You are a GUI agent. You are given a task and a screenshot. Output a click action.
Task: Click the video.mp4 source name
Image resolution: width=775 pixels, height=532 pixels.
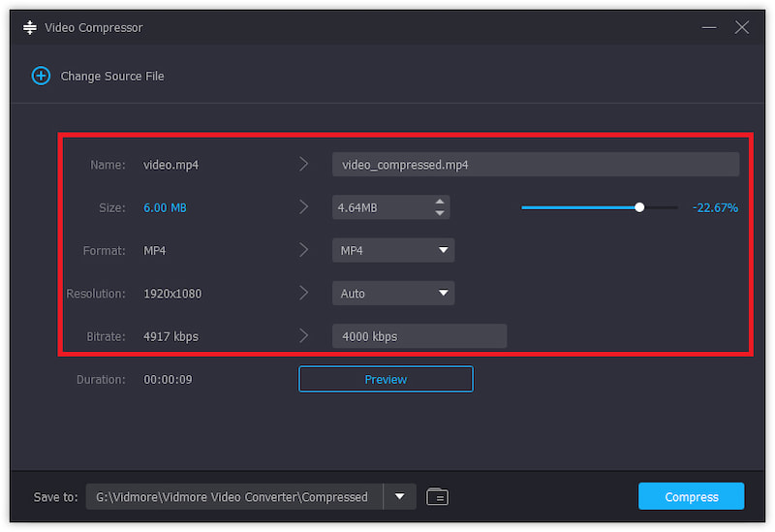tap(171, 165)
